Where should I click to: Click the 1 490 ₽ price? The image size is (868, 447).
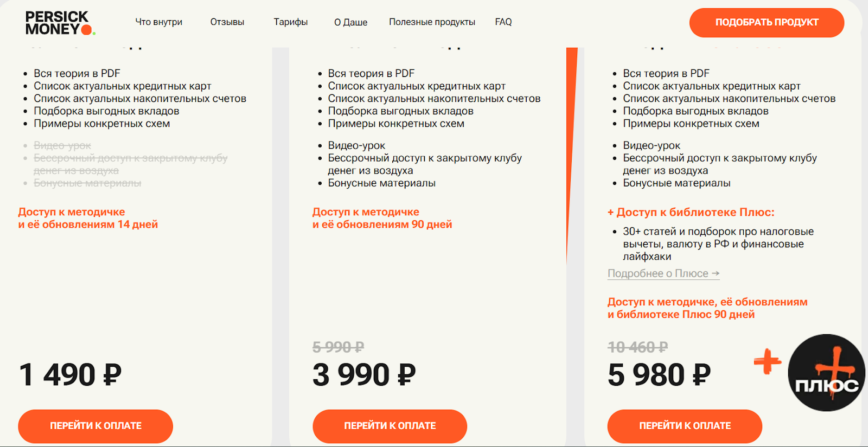pyautogui.click(x=71, y=375)
